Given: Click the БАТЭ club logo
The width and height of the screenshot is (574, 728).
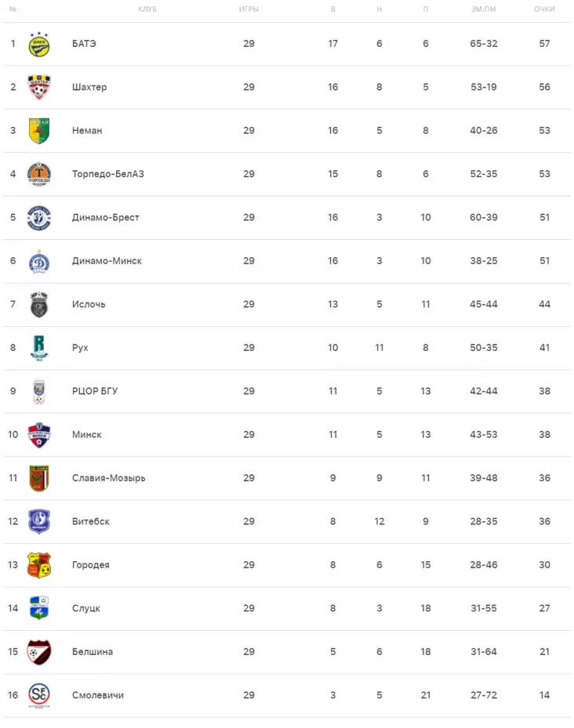Looking at the screenshot, I should point(39,45).
